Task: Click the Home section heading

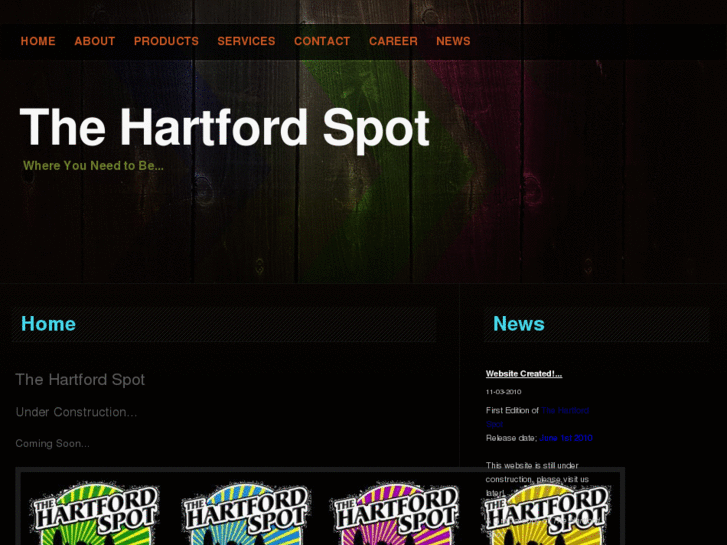Action: (x=48, y=324)
